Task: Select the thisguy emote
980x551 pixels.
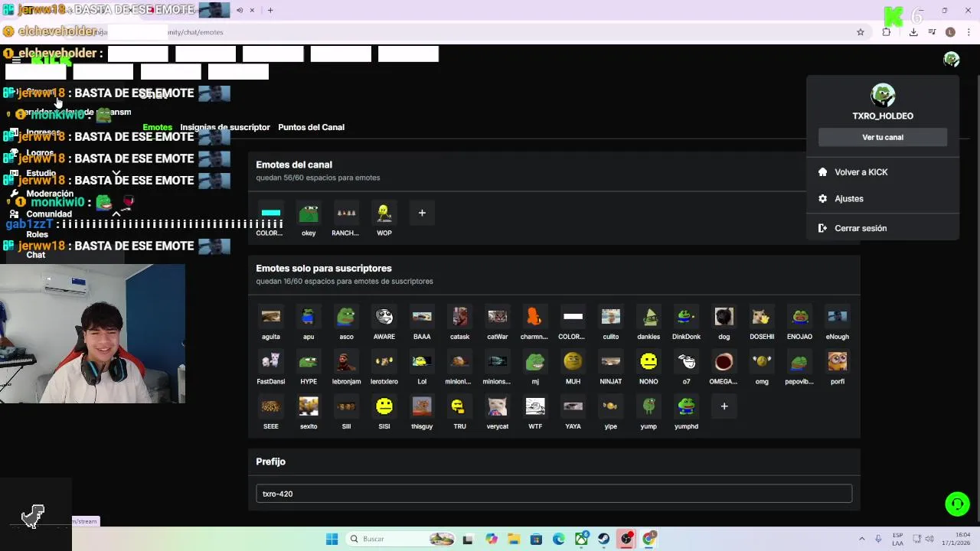Action: (422, 406)
